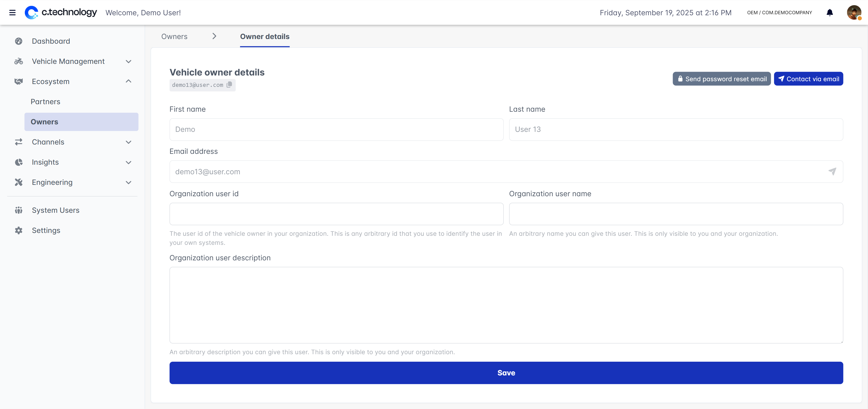
Task: Click the Save button
Action: (506, 373)
